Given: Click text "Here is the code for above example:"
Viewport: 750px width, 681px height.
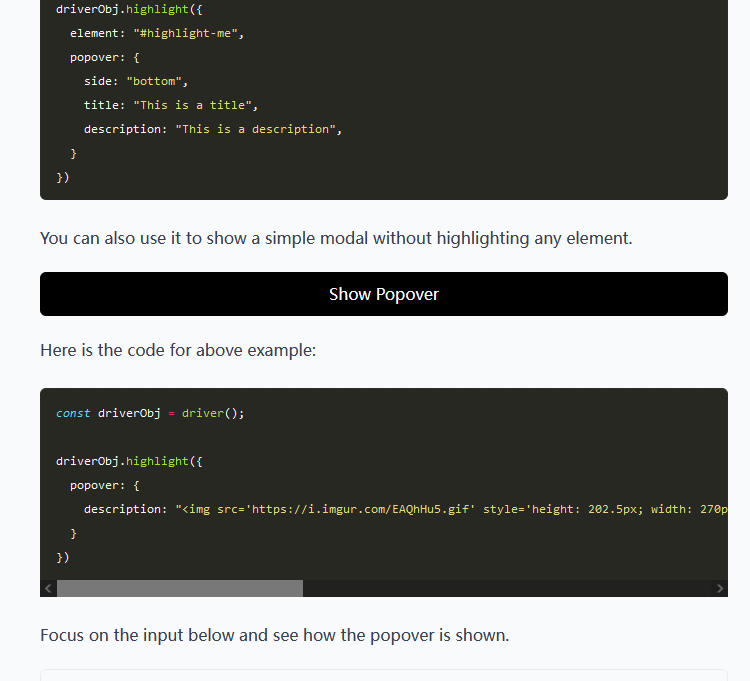Looking at the screenshot, I should click(178, 350).
